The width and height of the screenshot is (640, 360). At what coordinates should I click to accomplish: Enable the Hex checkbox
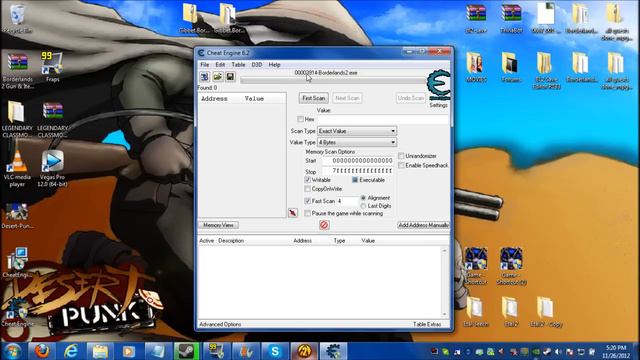coord(300,119)
